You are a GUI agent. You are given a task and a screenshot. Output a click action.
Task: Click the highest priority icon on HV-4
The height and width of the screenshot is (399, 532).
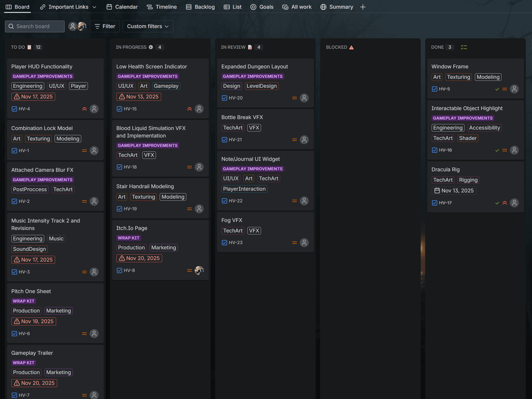[84, 109]
